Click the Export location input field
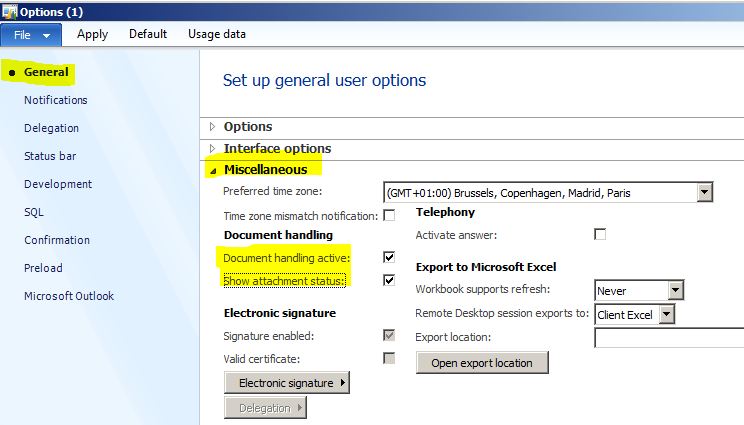This screenshot has width=744, height=425. (x=668, y=338)
